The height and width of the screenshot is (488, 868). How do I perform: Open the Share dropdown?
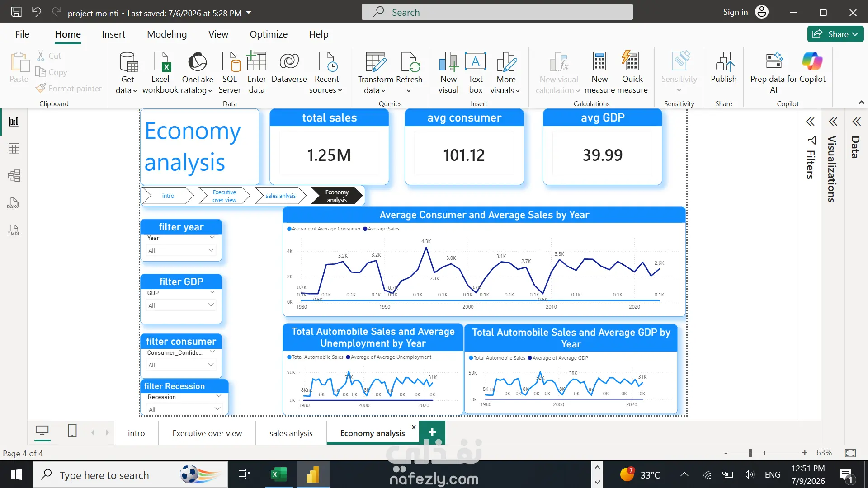click(x=835, y=34)
